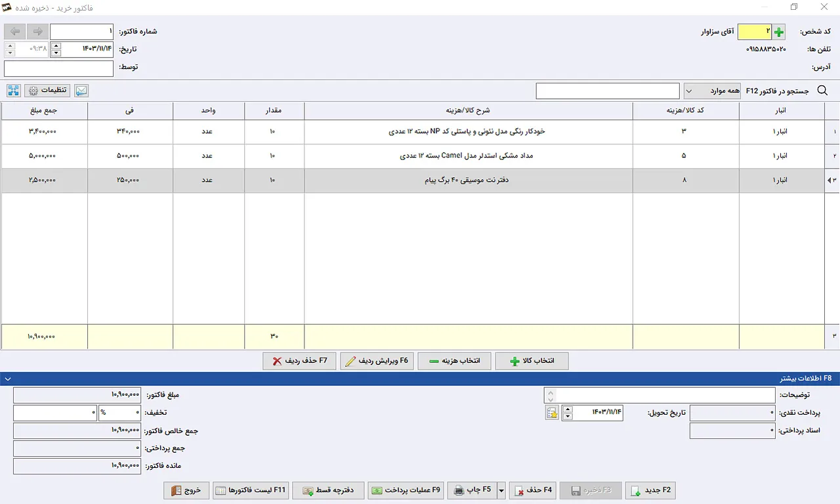The image size is (840, 504).
Task: Click the خروج exit button
Action: [186, 490]
